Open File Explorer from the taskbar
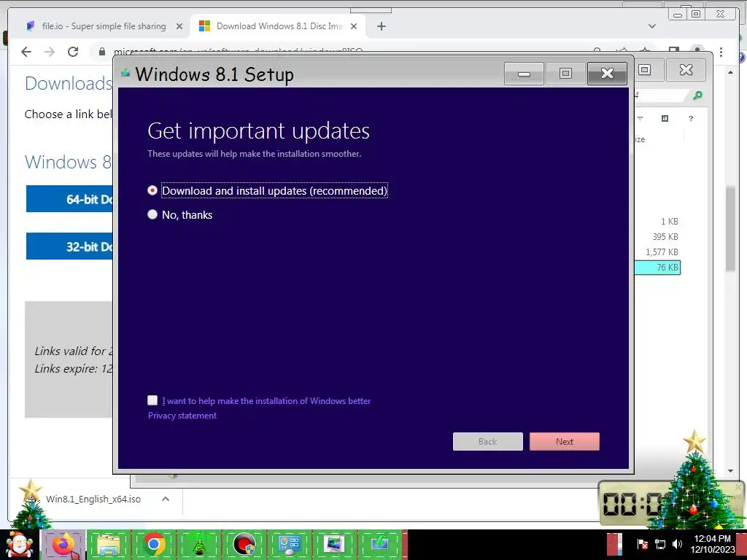 click(x=109, y=545)
